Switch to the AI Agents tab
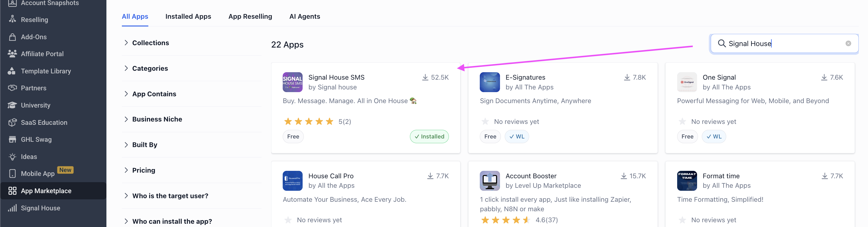This screenshot has width=868, height=227. [x=304, y=17]
